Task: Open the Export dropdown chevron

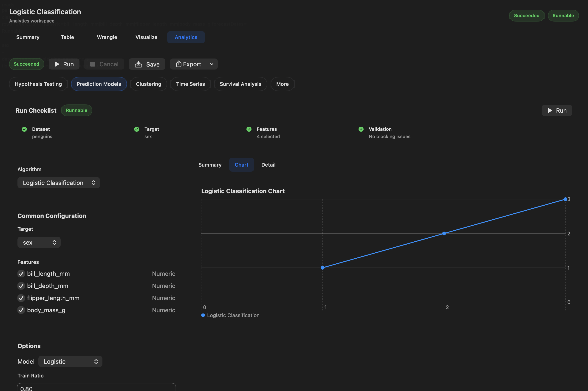Action: click(x=212, y=64)
